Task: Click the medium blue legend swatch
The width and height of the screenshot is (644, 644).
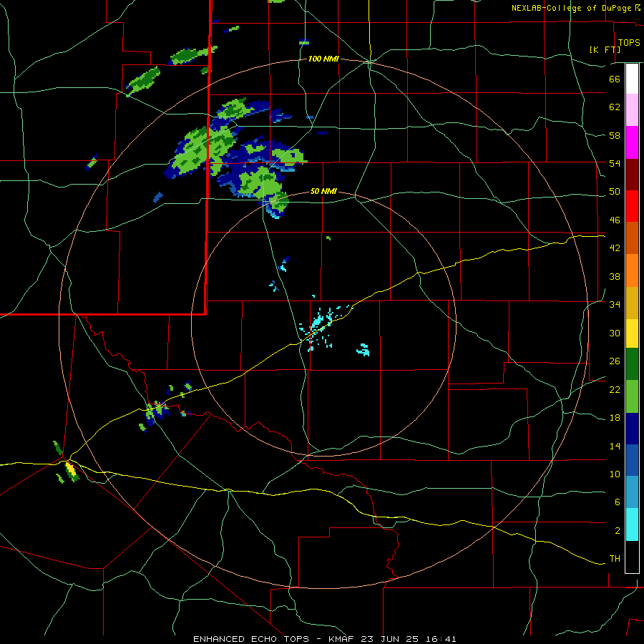Action: pyautogui.click(x=632, y=460)
